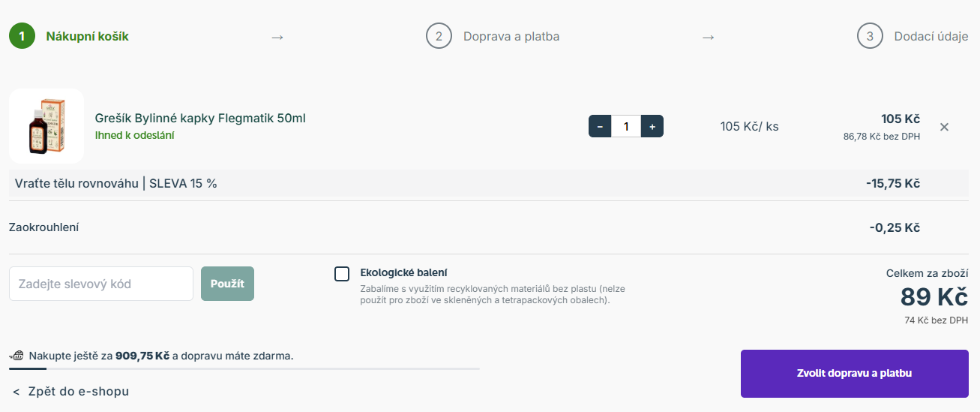980x412 pixels.
Task: Increase product quantity with plus button
Action: pyautogui.click(x=652, y=127)
